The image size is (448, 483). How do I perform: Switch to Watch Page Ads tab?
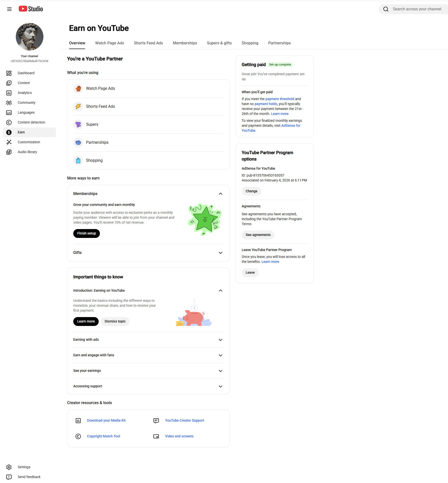(x=110, y=43)
